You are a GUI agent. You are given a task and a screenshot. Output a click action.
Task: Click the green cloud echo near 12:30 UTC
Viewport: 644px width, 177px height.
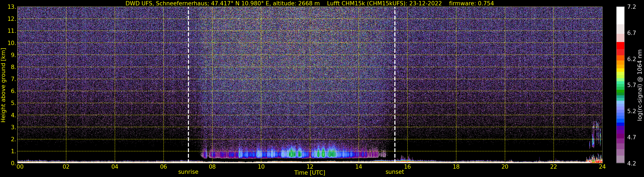click(x=323, y=153)
